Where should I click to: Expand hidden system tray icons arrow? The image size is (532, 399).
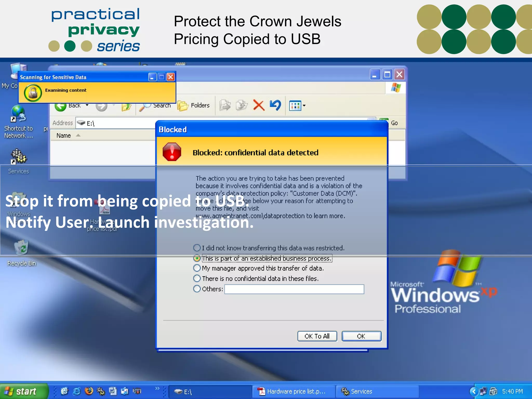click(474, 391)
